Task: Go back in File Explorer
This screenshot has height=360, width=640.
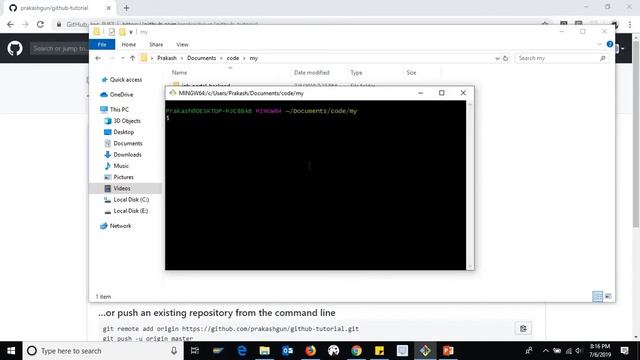Action: click(98, 58)
